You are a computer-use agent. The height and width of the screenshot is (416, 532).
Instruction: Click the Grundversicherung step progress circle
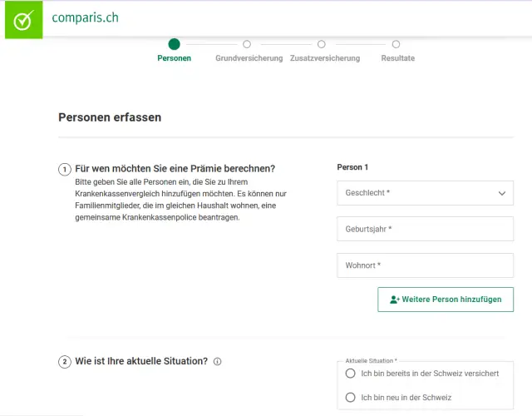pos(247,44)
